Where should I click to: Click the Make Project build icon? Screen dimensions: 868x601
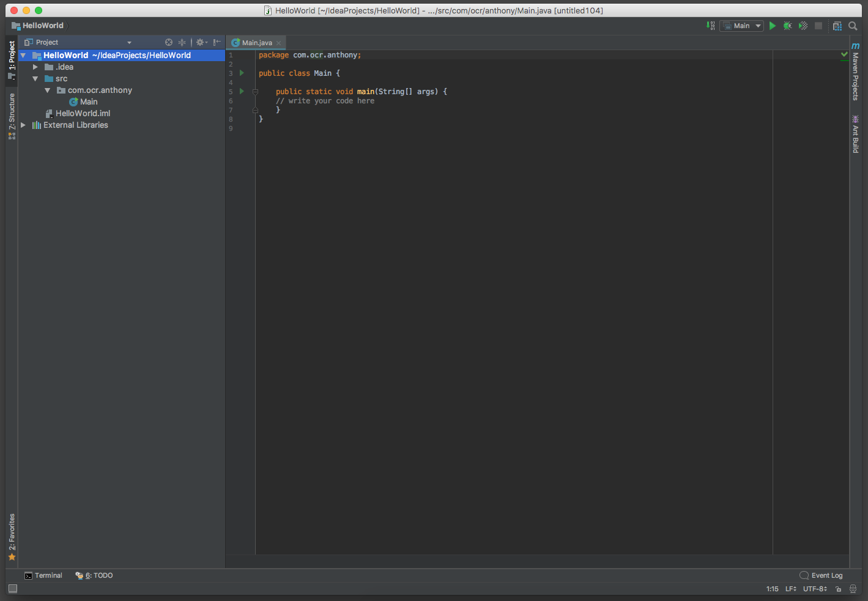pos(710,26)
